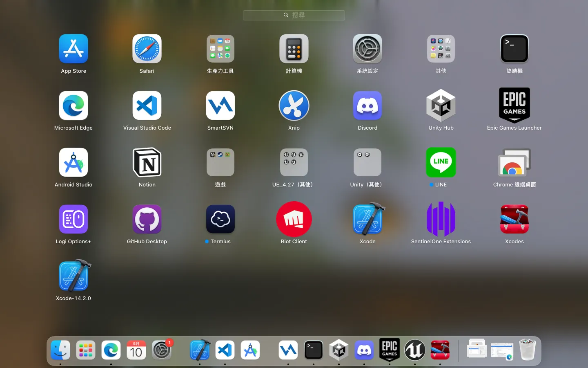Open Chrome 遠端桌面 remote desktop

point(514,162)
